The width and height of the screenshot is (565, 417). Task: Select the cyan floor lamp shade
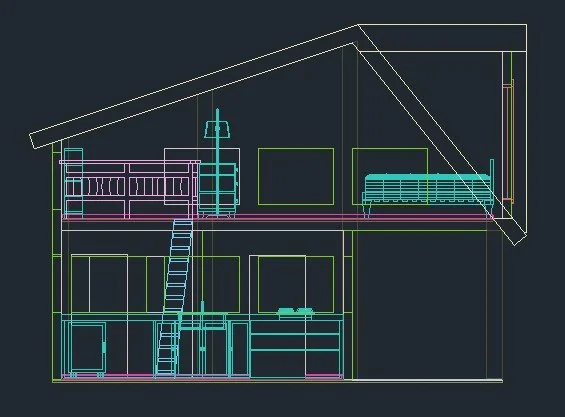tap(218, 130)
